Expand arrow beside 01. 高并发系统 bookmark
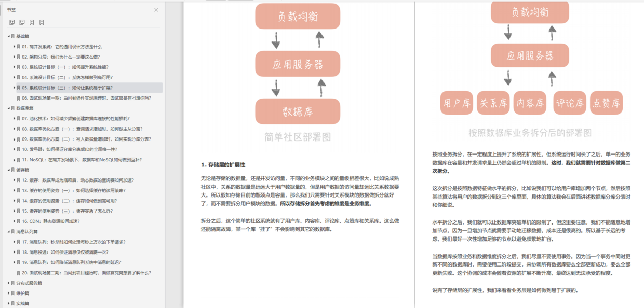 point(15,47)
